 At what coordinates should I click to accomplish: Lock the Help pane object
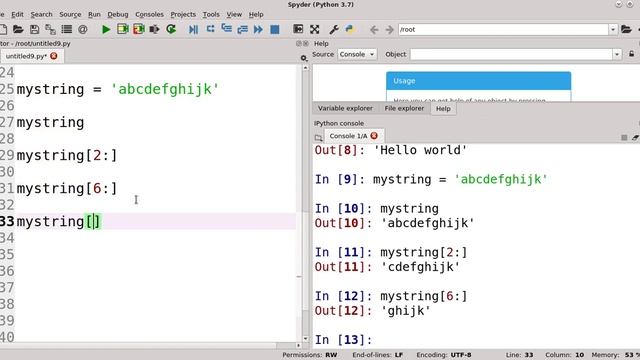click(x=631, y=54)
